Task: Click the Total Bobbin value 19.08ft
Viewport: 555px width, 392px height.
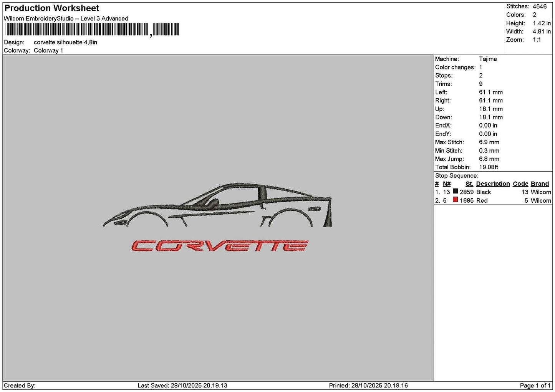Action: click(x=489, y=167)
